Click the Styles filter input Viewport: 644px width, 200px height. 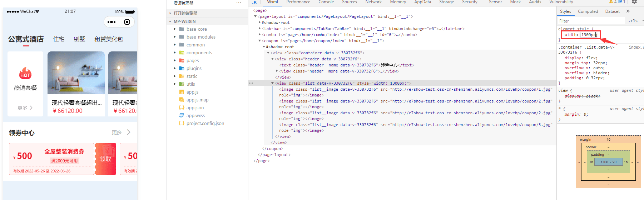pos(591,21)
